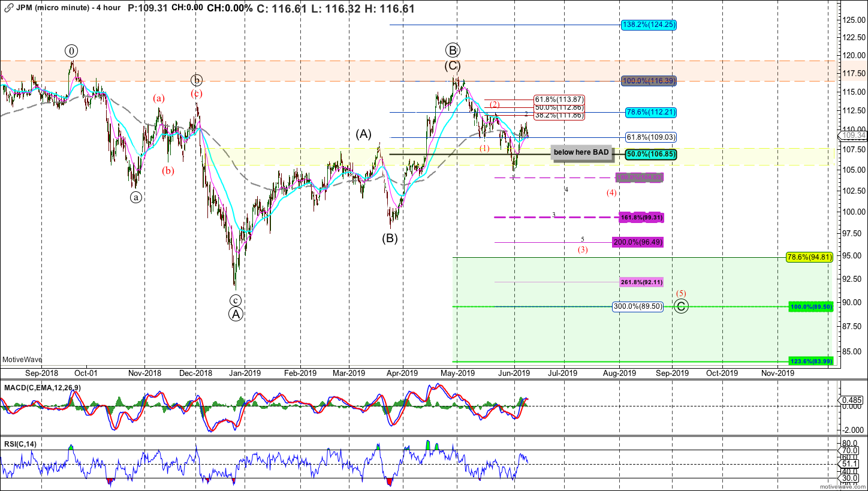This screenshot has height=491, width=868.
Task: Click the 125.00 price axis value
Action: point(854,20)
